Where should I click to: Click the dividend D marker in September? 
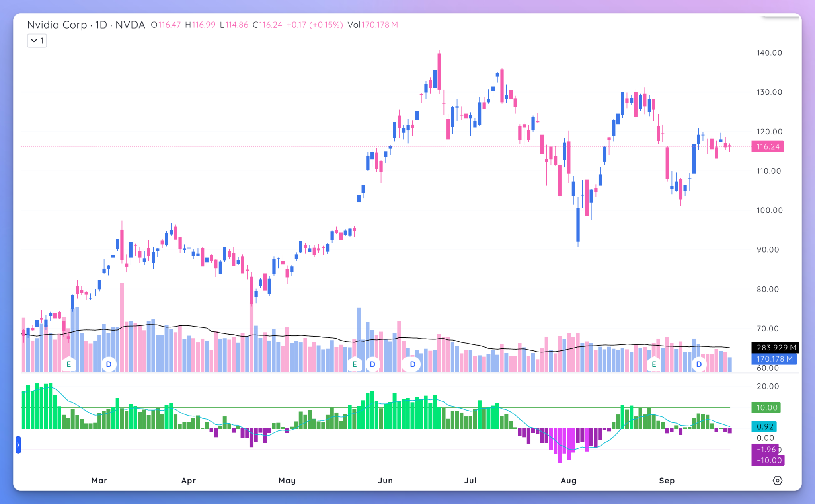699,364
